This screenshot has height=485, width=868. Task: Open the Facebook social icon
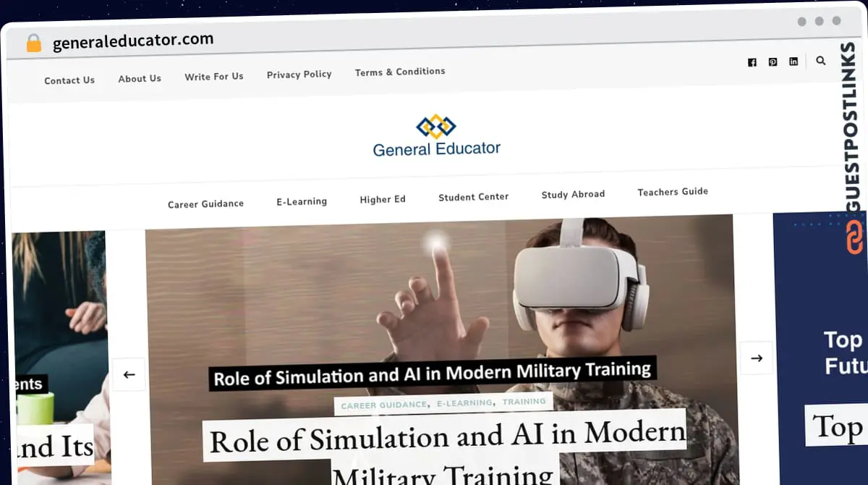[752, 62]
